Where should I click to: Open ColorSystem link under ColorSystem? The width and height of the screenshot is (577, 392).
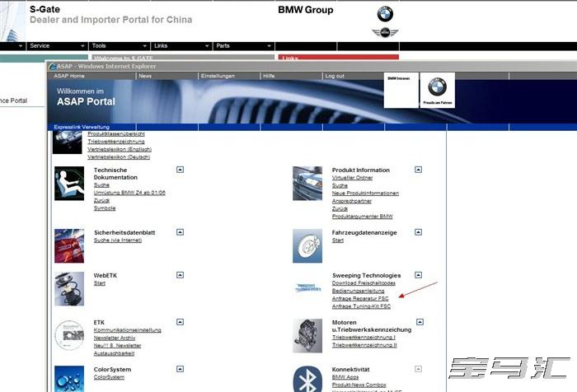(109, 377)
